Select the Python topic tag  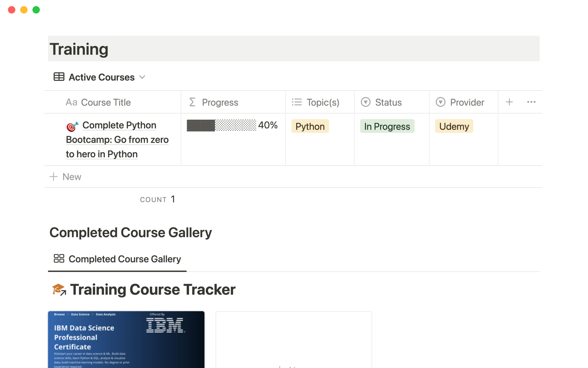(x=310, y=126)
